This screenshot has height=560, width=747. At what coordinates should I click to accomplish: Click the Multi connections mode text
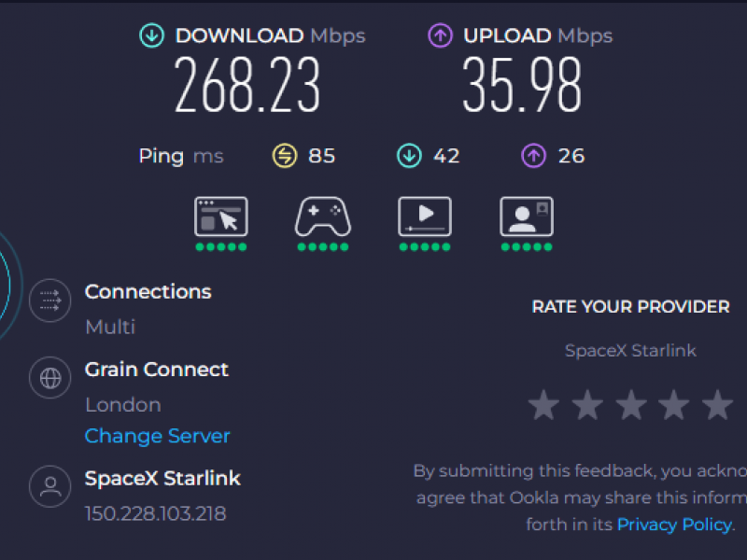110,327
